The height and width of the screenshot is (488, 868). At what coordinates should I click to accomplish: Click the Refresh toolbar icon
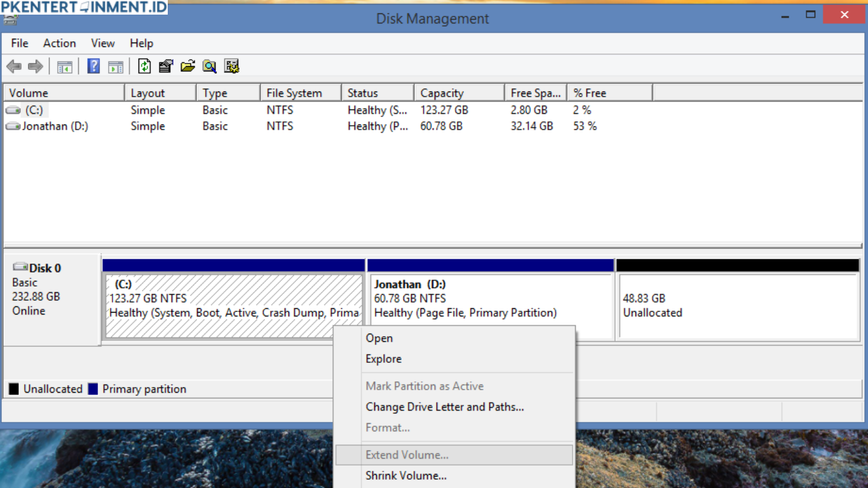pos(144,67)
